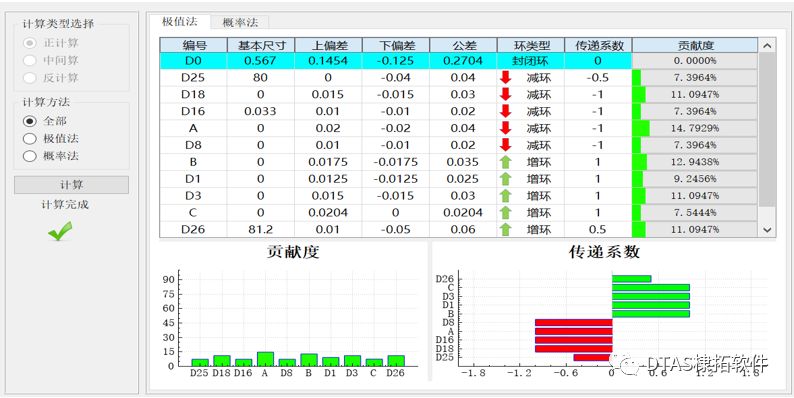Click the B bar in the 贡献度 chart
This screenshot has height=398, width=794.
(309, 360)
